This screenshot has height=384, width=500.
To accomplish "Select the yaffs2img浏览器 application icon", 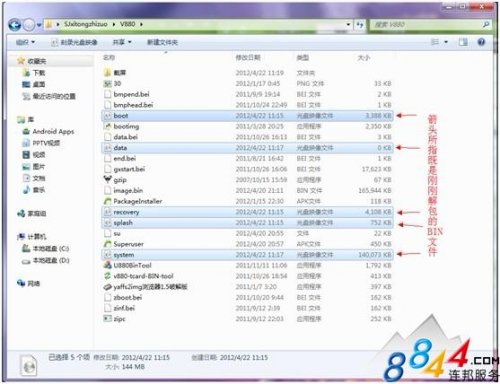I will pos(107,287).
